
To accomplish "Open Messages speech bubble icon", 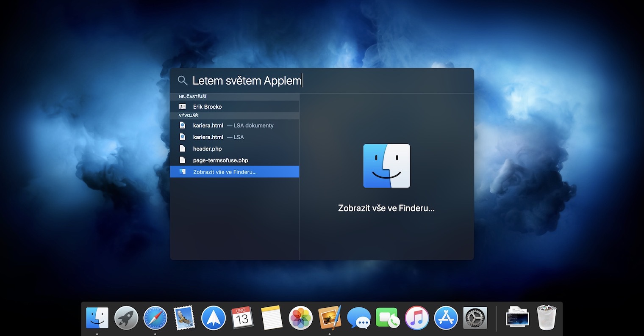I will click(x=359, y=318).
